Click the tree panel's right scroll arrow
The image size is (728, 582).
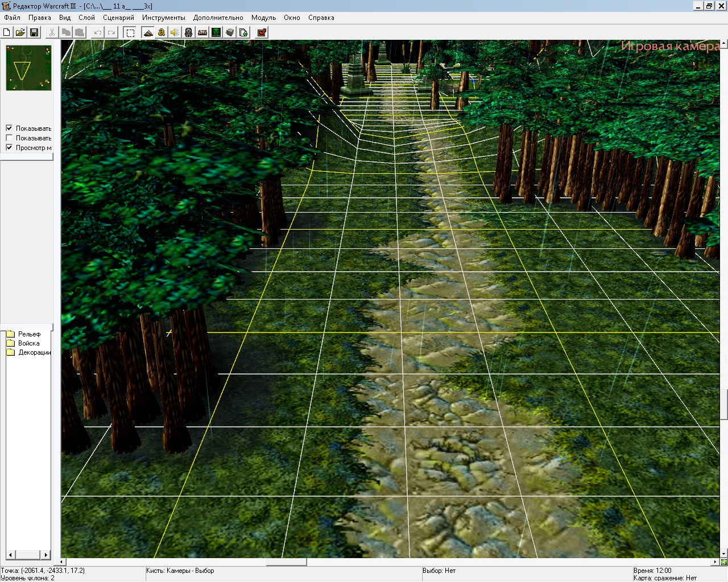(46, 555)
